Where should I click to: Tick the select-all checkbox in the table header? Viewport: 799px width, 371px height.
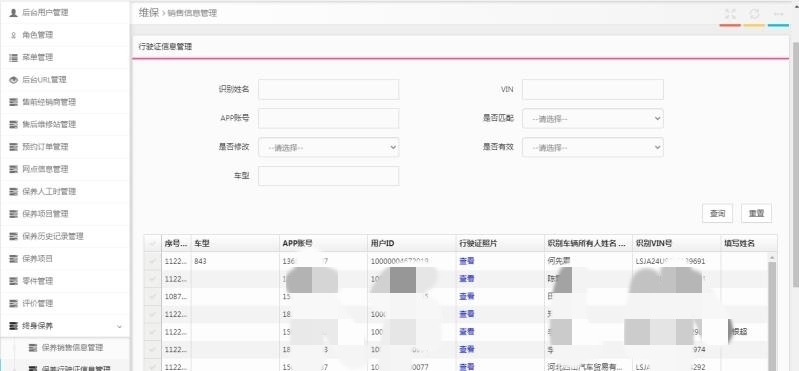point(152,244)
